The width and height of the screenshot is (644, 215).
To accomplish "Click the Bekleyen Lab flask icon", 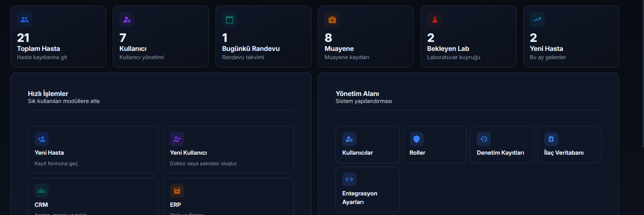I will pos(434,20).
